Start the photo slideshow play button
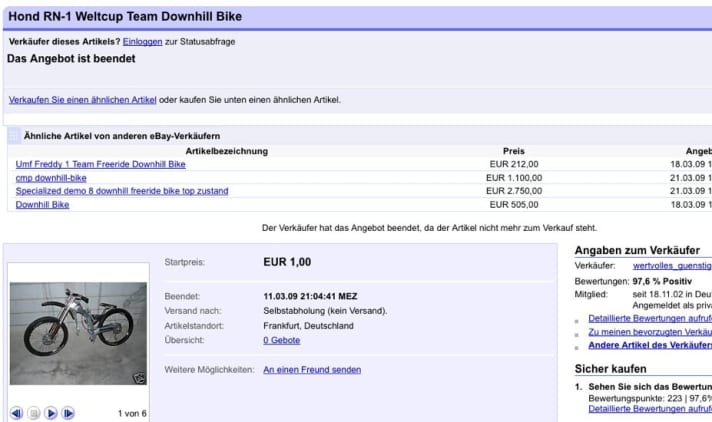The width and height of the screenshot is (712, 422). point(51,413)
